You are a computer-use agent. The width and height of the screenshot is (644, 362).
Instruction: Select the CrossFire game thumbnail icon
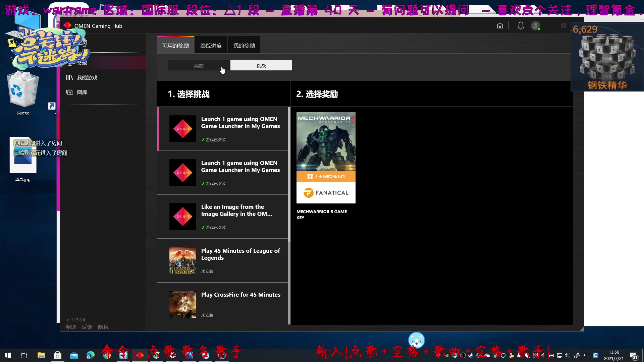(182, 304)
